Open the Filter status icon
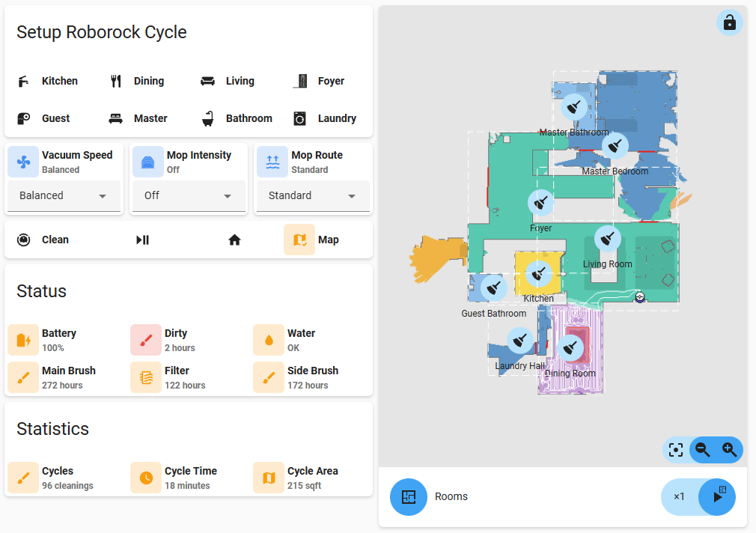The width and height of the screenshot is (756, 533). coord(146,378)
